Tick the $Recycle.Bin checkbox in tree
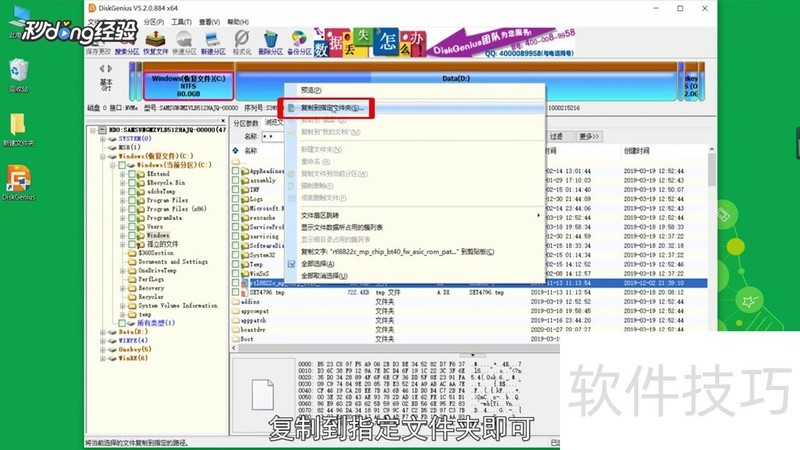800x450 pixels. click(132, 183)
